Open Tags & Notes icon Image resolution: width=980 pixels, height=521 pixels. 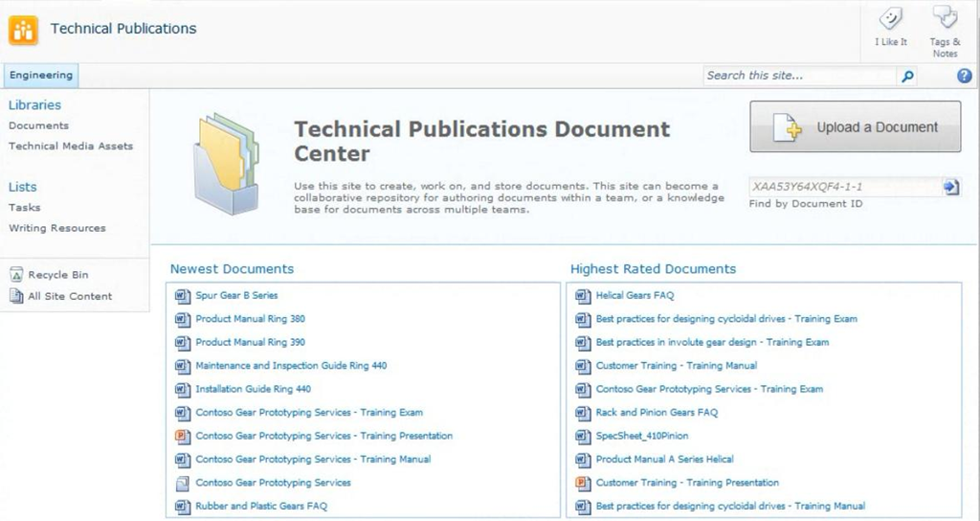coord(945,17)
